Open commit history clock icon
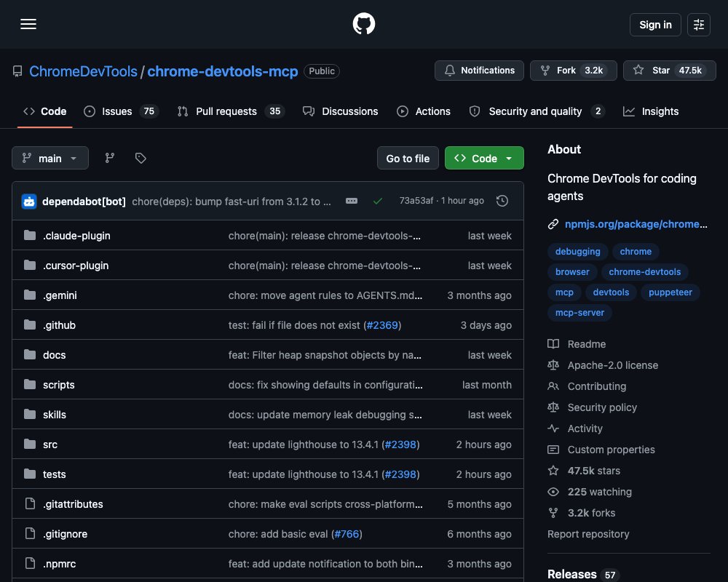Viewport: 728px width, 582px height. (502, 201)
